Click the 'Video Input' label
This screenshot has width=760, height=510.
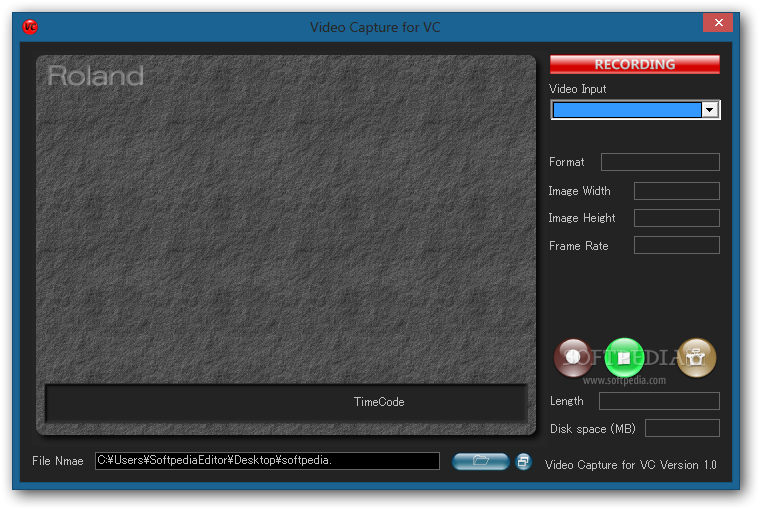[x=577, y=89]
